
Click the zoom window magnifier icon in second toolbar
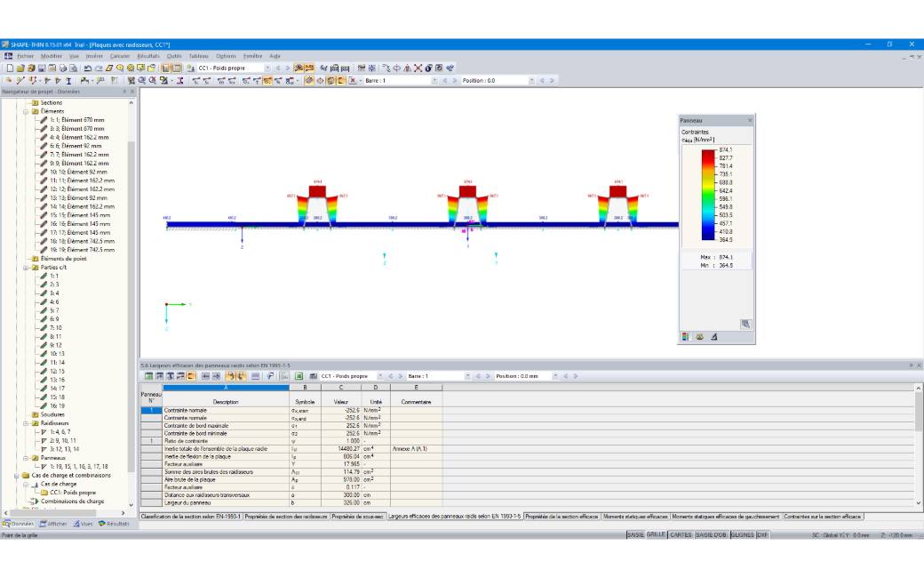click(142, 80)
